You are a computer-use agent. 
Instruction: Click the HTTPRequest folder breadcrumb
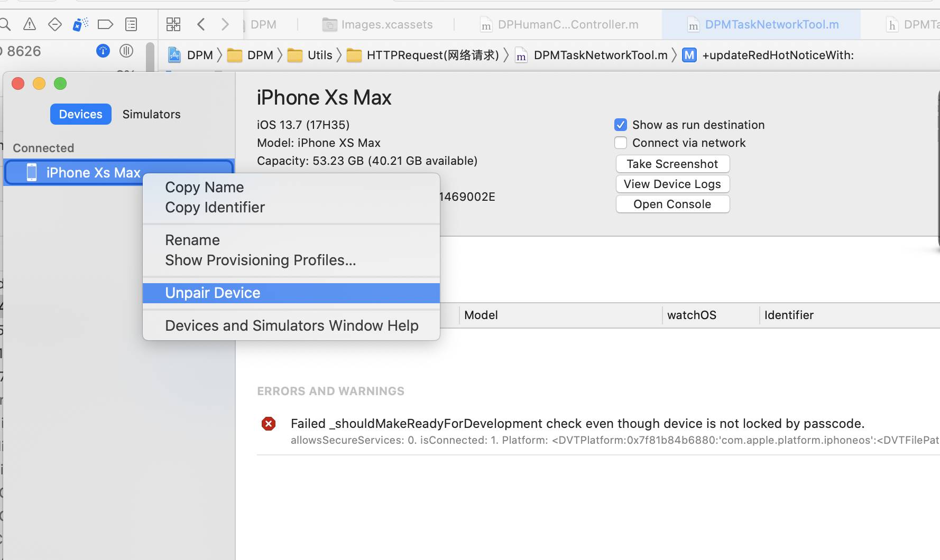[423, 55]
